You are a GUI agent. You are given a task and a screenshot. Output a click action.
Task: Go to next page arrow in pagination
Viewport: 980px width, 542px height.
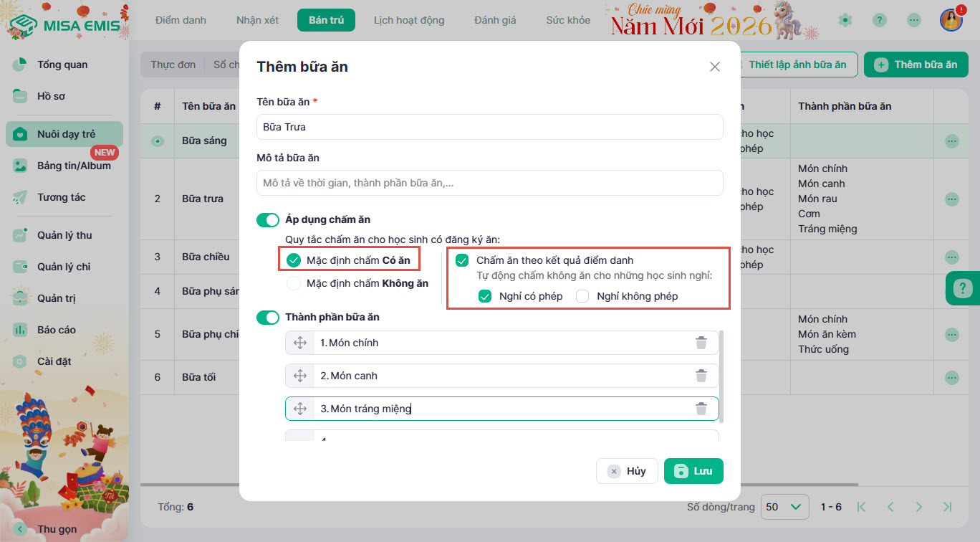pyautogui.click(x=918, y=507)
